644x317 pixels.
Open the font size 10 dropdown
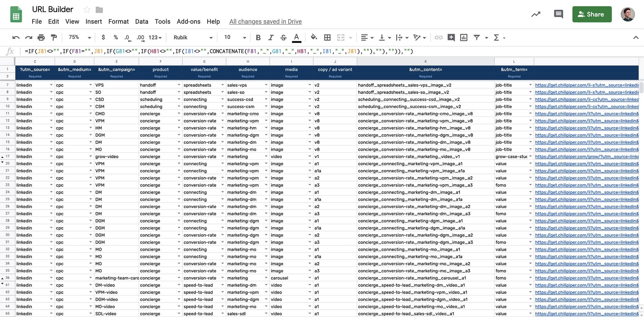pos(235,37)
